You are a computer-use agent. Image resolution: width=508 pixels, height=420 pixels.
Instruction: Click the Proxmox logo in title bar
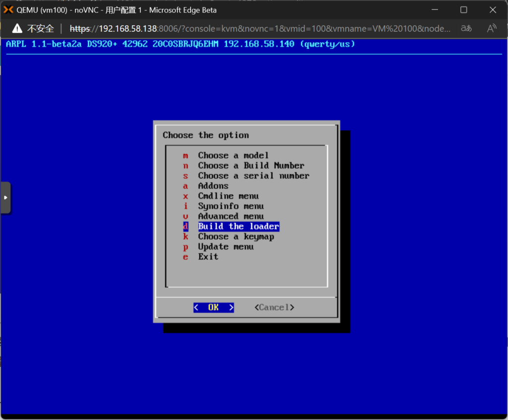click(8, 10)
